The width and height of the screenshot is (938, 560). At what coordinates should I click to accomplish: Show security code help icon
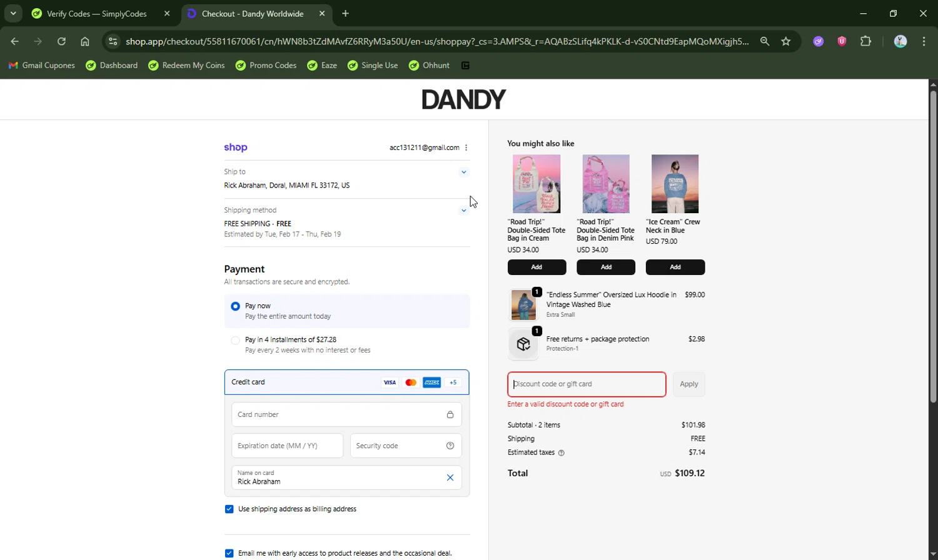pyautogui.click(x=450, y=446)
